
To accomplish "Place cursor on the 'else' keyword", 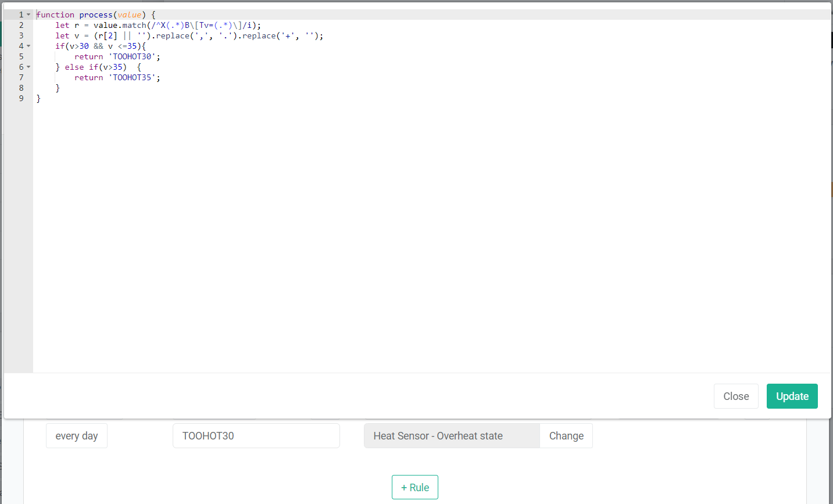I will pos(74,67).
